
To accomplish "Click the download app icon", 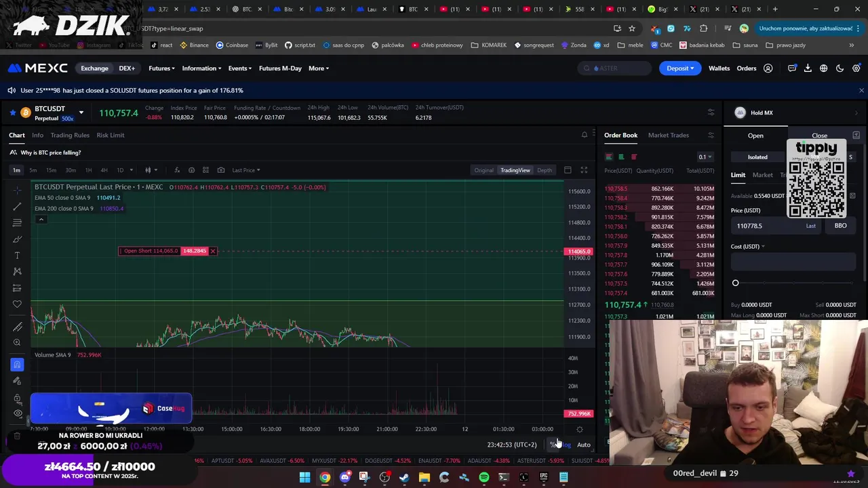I will 808,68.
